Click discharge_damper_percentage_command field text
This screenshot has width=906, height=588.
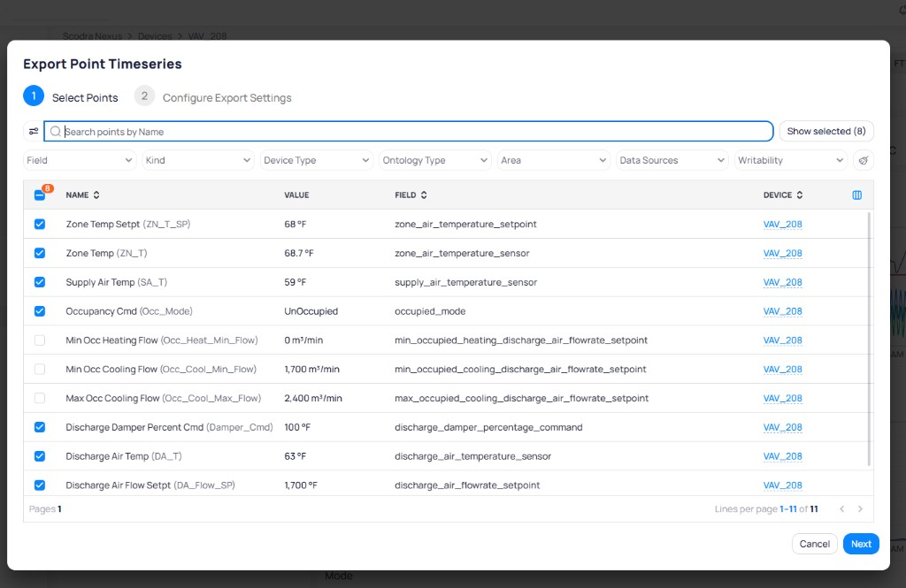(488, 427)
